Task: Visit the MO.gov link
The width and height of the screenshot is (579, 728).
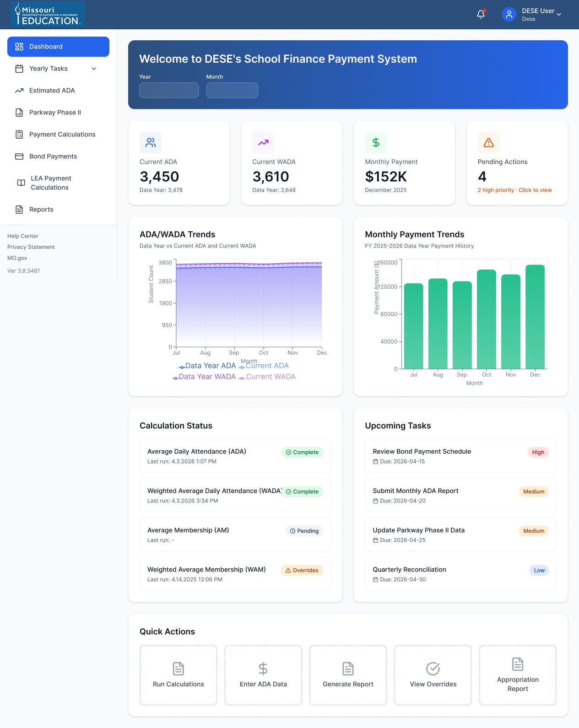Action: point(17,258)
